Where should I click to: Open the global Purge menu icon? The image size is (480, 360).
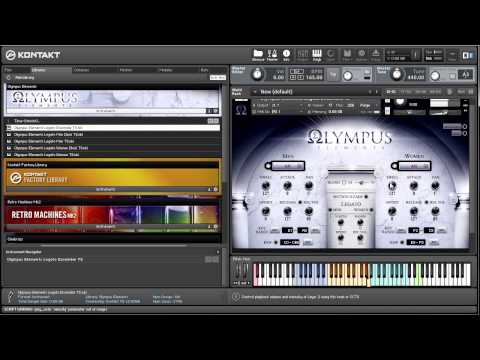376,55
